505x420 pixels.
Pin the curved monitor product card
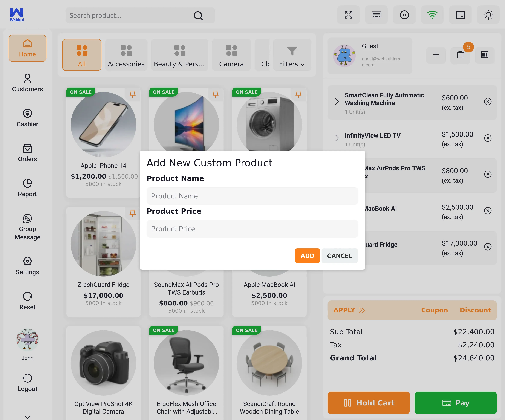tap(216, 94)
